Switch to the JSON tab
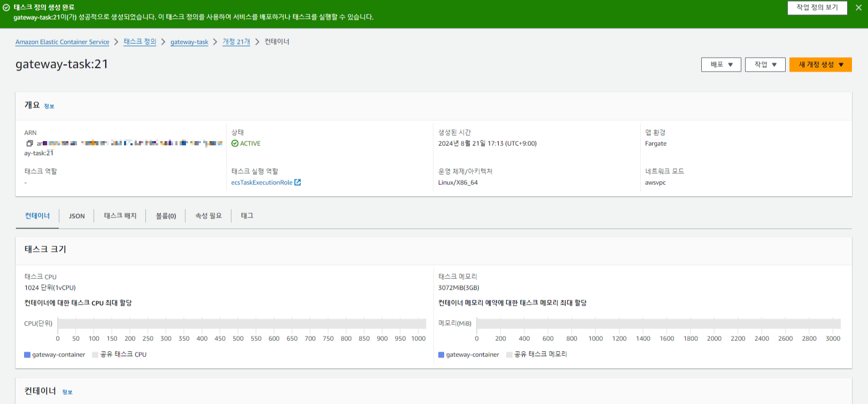 click(77, 216)
